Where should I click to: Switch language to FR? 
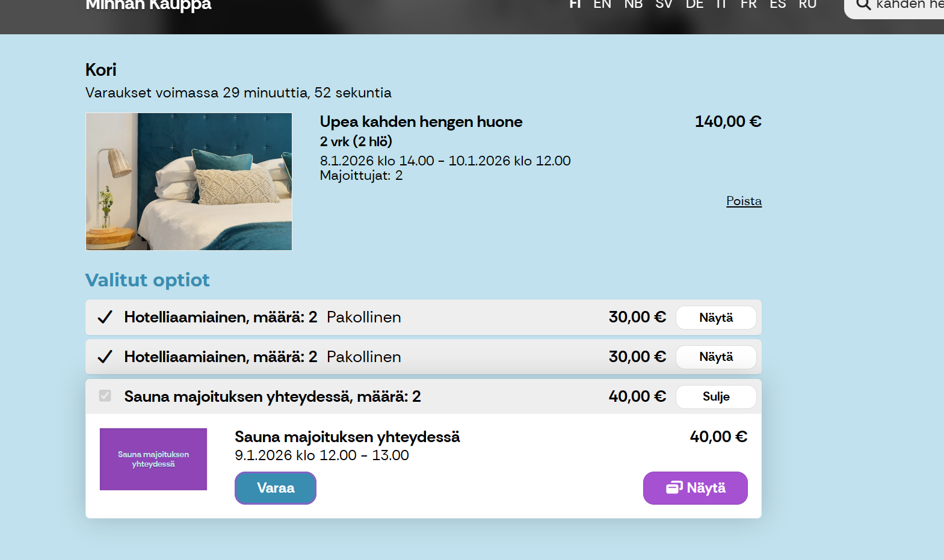click(x=748, y=5)
